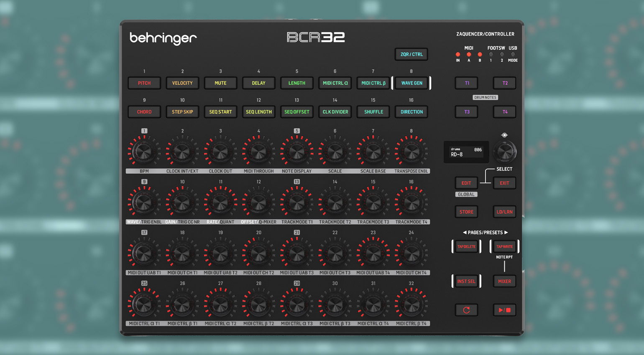Click the SEQ LENGTH button
Image resolution: width=644 pixels, height=355 pixels.
coord(258,112)
